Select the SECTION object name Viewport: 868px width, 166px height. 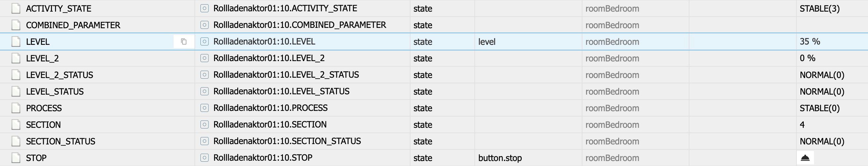coord(43,124)
